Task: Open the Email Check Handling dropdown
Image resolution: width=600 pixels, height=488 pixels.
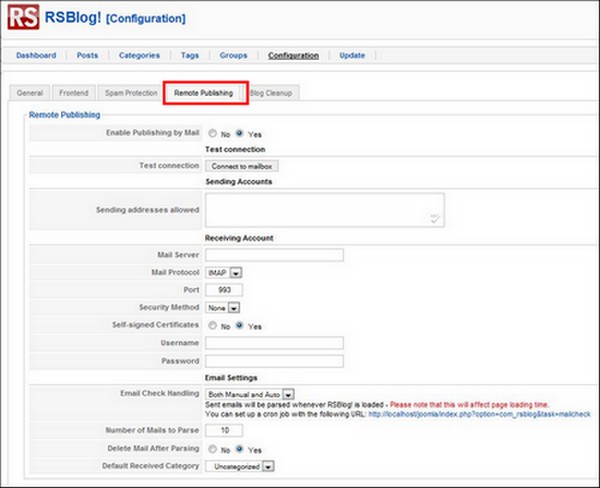Action: (249, 394)
